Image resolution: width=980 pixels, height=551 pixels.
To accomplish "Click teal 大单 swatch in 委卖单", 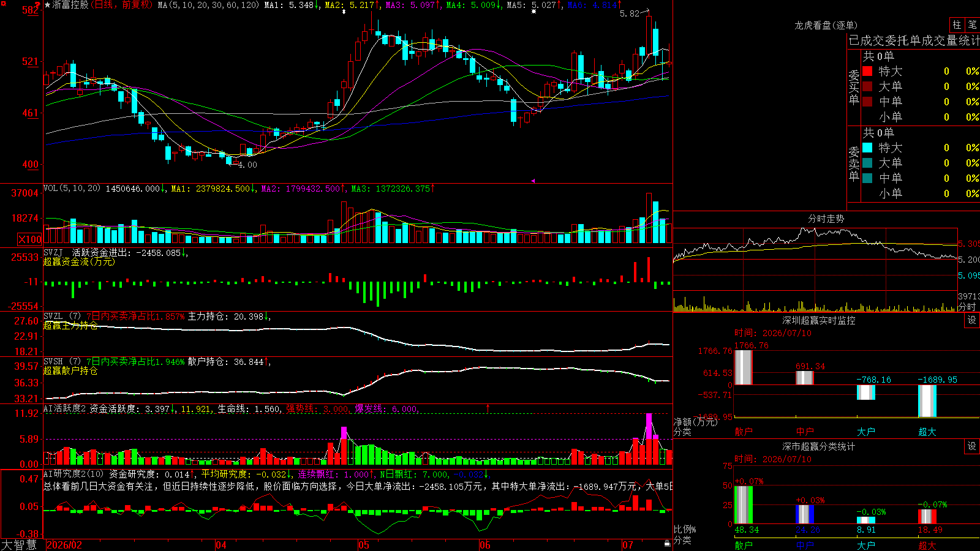I will point(867,163).
